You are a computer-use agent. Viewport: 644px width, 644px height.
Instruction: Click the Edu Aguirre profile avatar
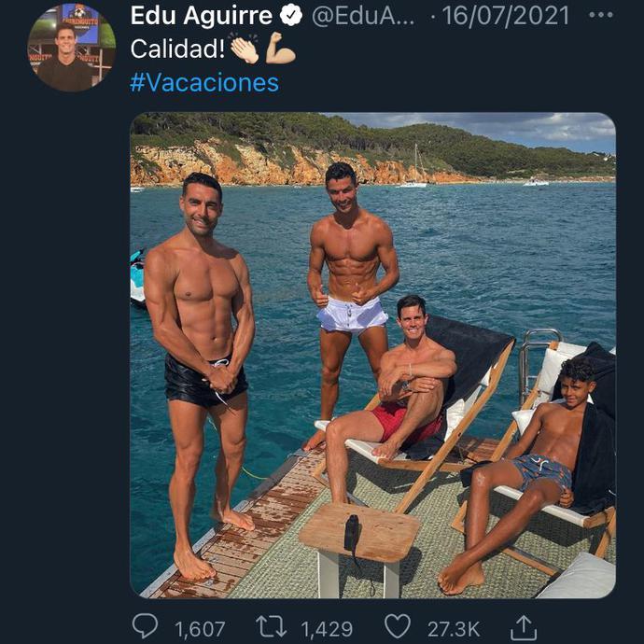click(x=71, y=48)
